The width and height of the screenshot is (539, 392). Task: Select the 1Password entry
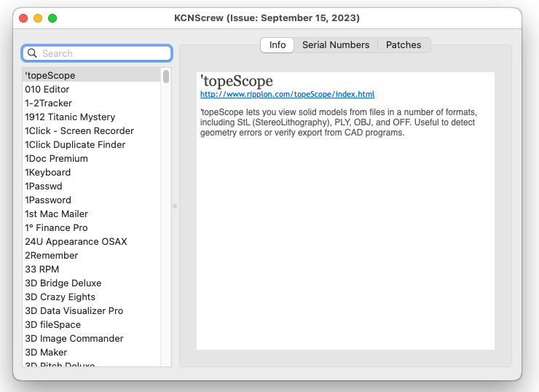coord(92,200)
